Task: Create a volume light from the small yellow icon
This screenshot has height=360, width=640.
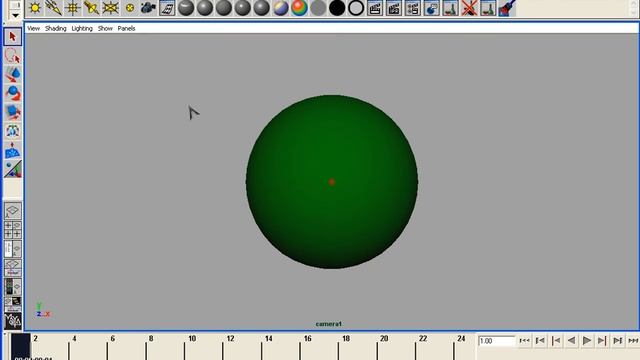Action: click(x=130, y=8)
